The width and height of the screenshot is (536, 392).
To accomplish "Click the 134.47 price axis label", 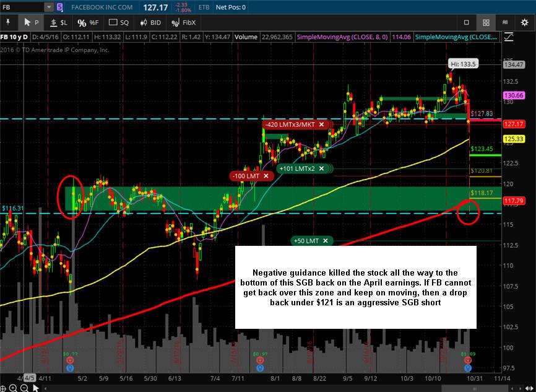I will coord(514,64).
